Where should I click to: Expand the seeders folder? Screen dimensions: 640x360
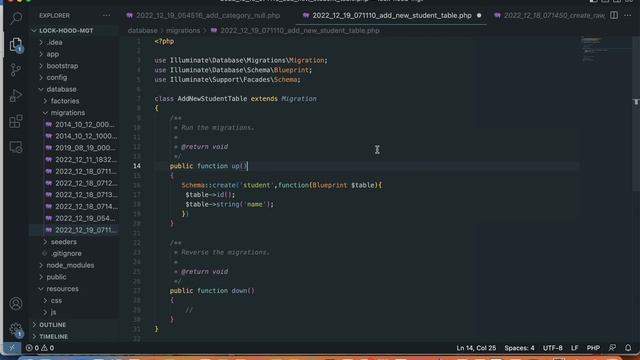(64, 242)
